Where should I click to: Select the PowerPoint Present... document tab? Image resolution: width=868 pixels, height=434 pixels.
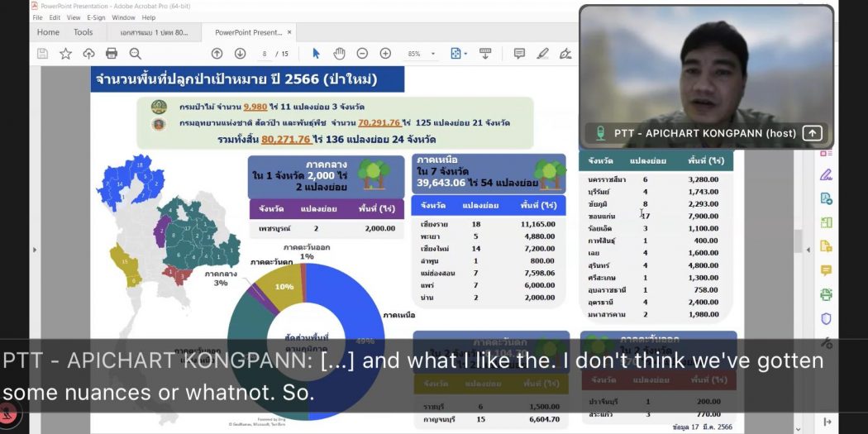coord(249,33)
